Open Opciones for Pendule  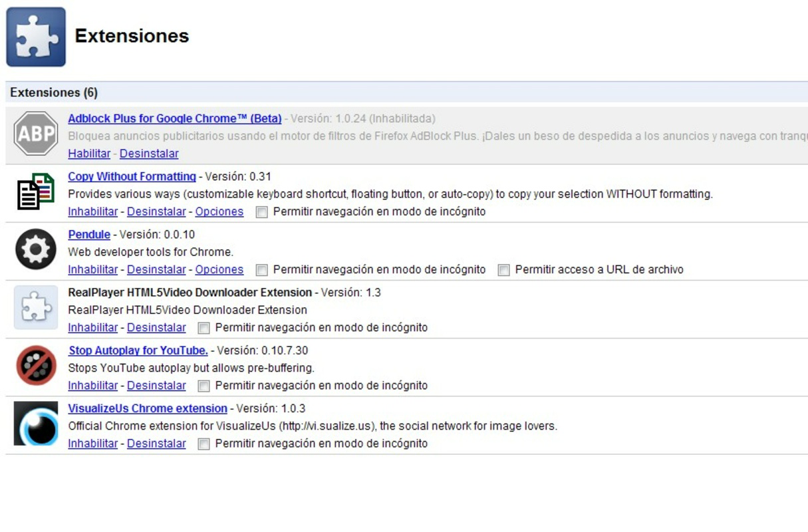tap(219, 270)
